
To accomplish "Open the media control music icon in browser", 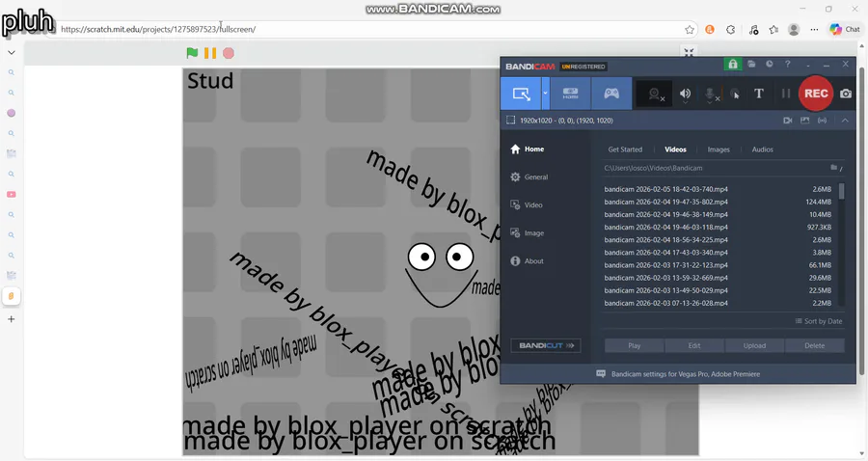I will 753,29.
